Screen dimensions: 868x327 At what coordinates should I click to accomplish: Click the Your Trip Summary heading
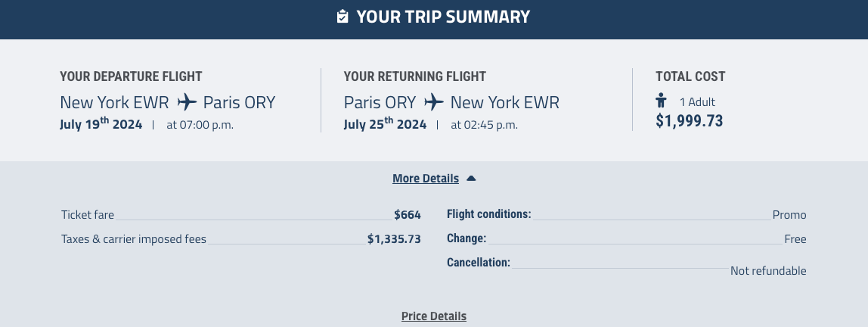pyautogui.click(x=443, y=17)
